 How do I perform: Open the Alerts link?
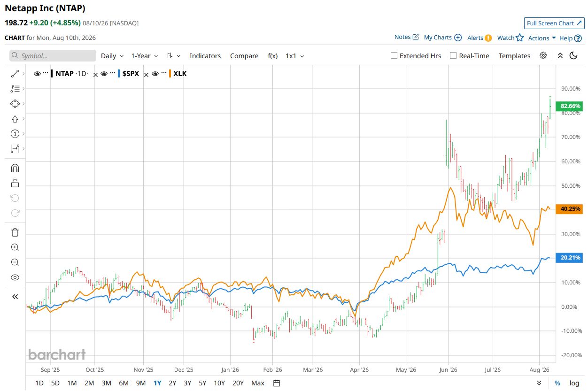480,38
